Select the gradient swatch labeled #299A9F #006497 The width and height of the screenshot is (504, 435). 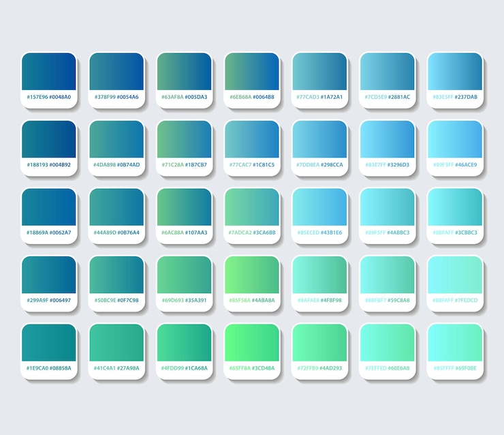pyautogui.click(x=49, y=275)
